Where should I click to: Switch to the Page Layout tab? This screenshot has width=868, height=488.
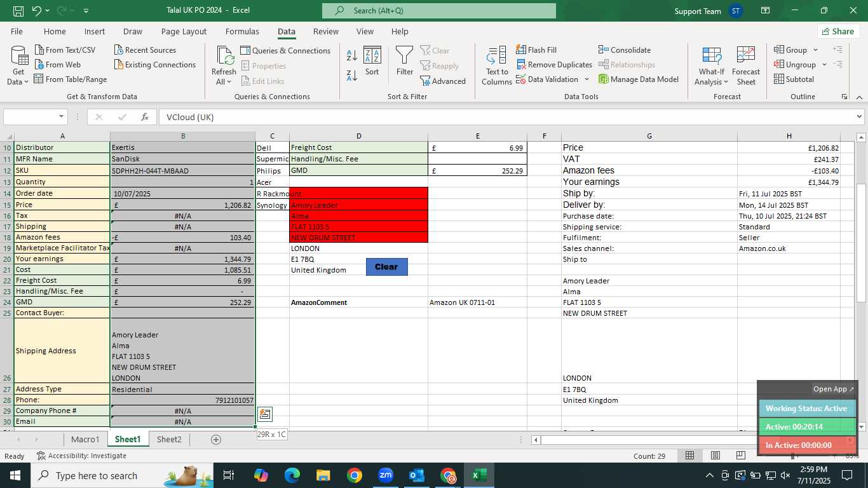184,31
